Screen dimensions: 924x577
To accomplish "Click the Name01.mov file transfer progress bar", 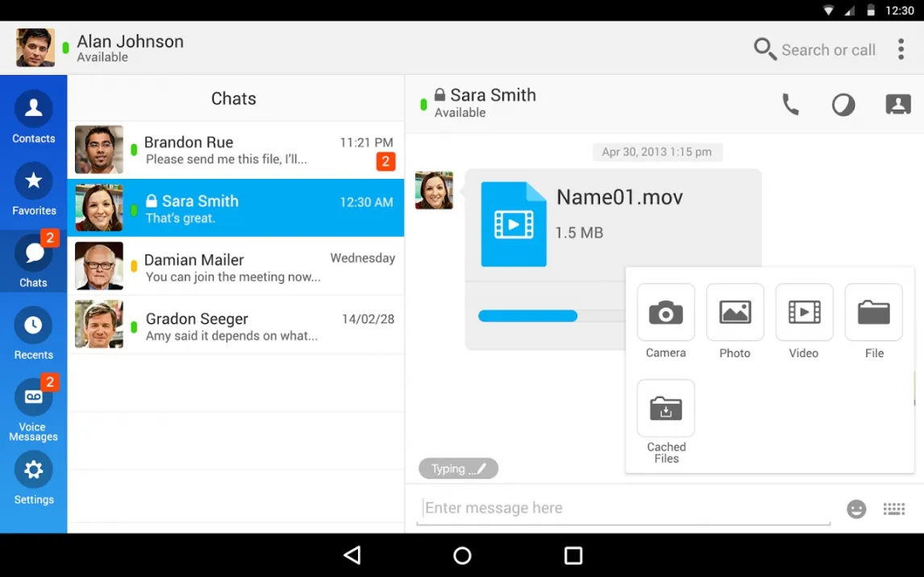I will pos(551,316).
